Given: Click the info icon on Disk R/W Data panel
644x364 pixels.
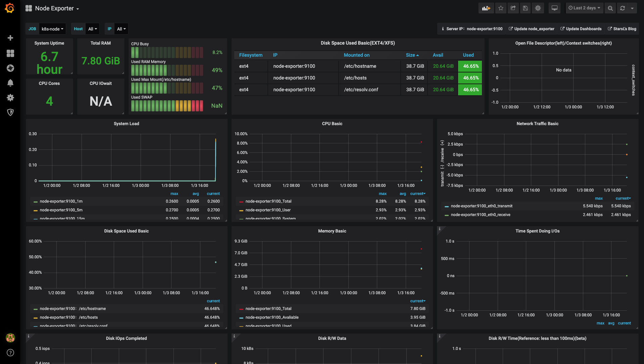Looking at the screenshot, I should (x=234, y=336).
